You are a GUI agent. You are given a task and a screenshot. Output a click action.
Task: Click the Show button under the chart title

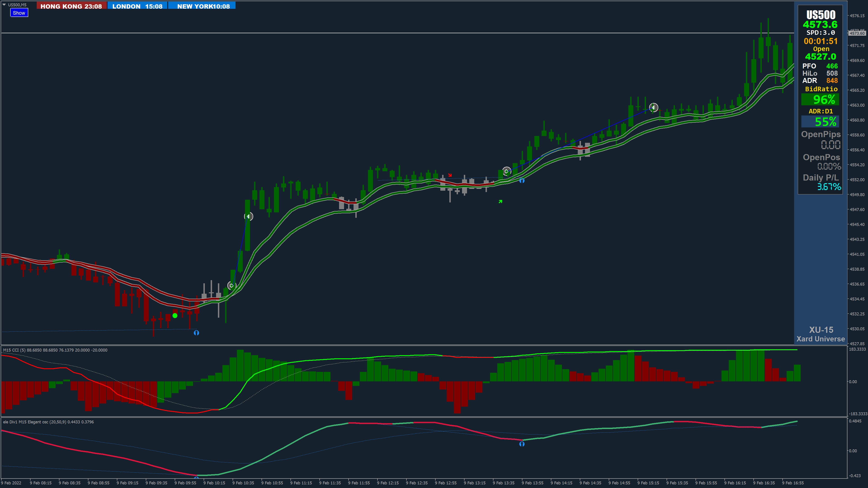[x=19, y=13]
